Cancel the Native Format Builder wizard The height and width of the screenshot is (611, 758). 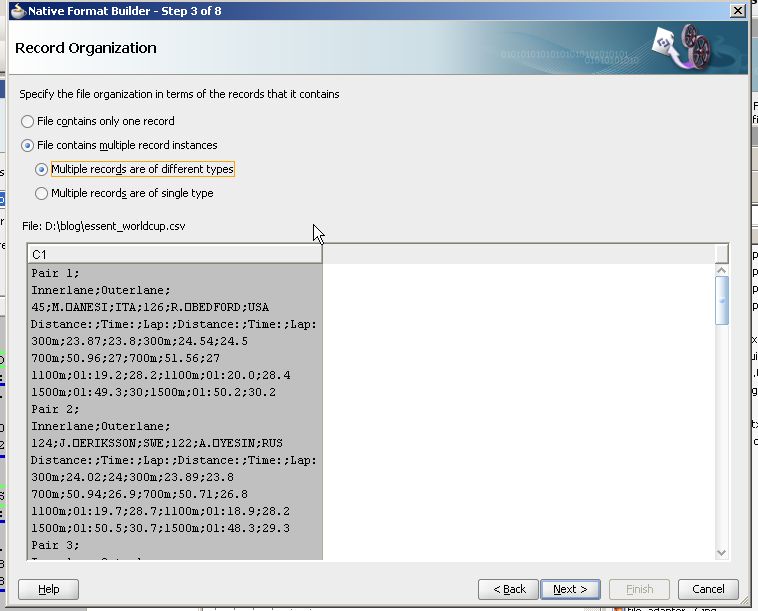pos(708,589)
